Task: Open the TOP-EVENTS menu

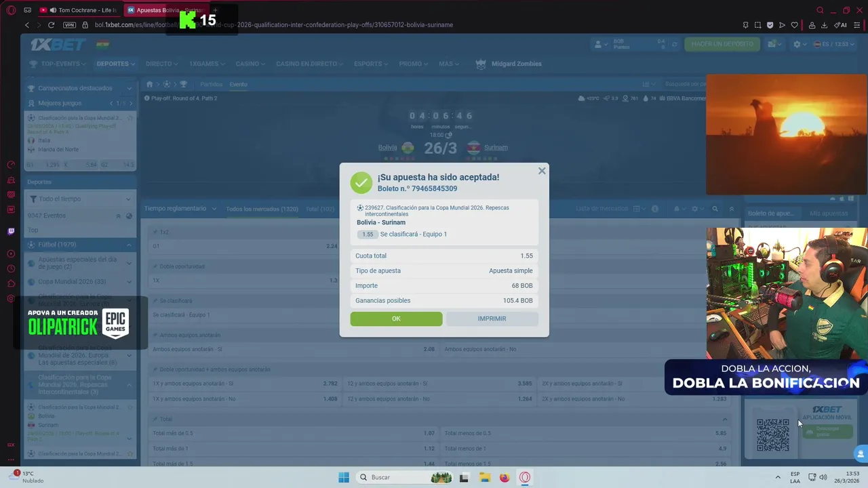Action: 58,64
